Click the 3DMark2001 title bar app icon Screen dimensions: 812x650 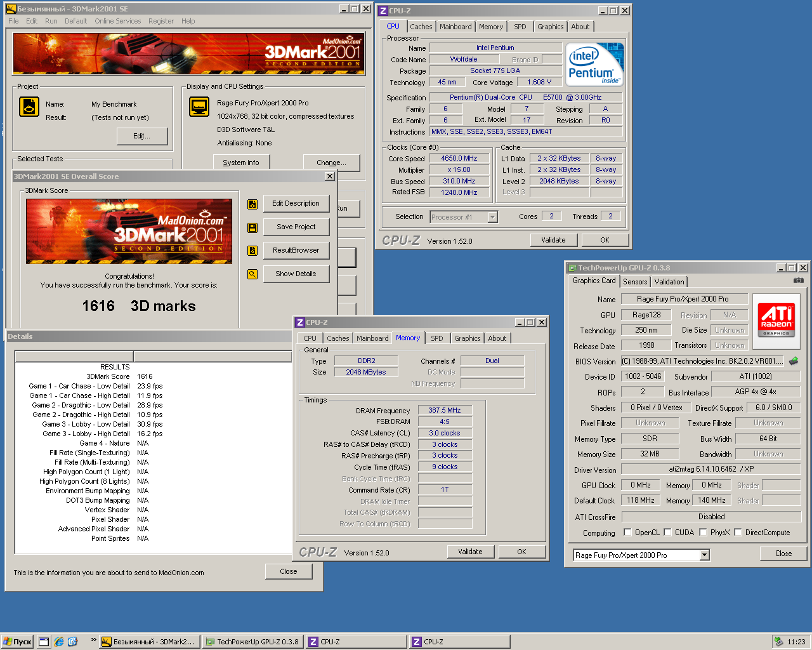click(x=11, y=9)
